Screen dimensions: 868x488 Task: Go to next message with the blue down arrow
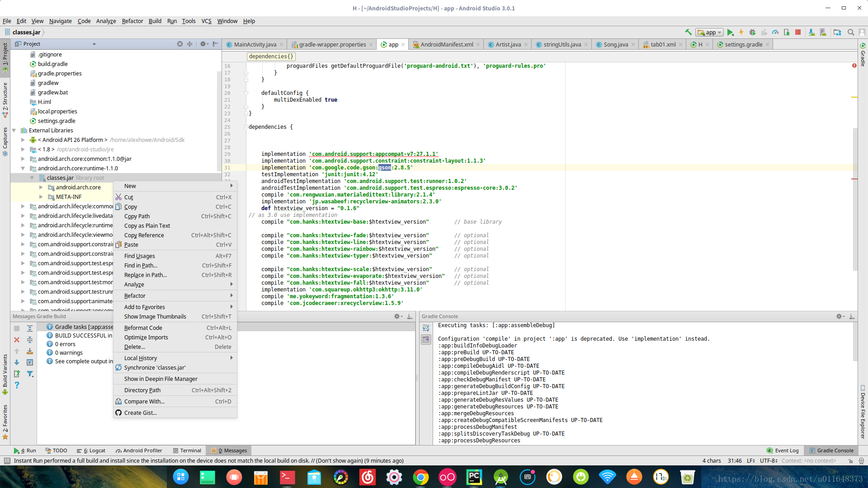(17, 362)
